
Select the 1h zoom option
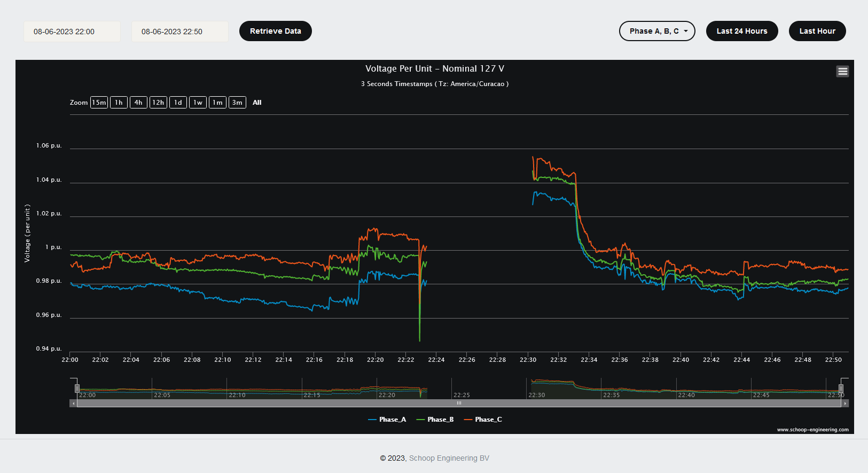point(119,103)
